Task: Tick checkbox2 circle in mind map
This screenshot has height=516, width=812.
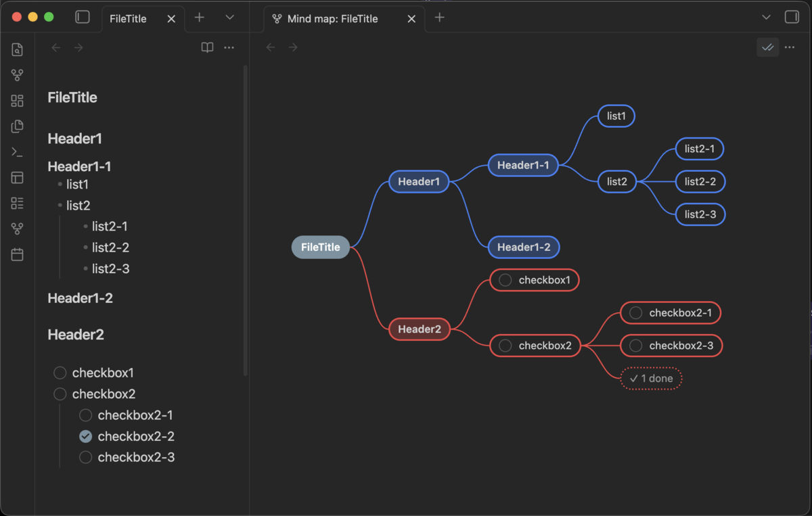Action: [505, 346]
